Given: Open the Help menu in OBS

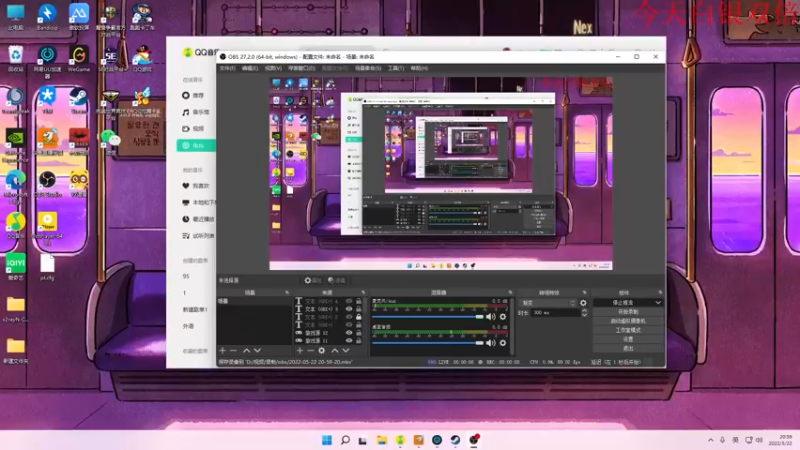Looking at the screenshot, I should pos(419,68).
